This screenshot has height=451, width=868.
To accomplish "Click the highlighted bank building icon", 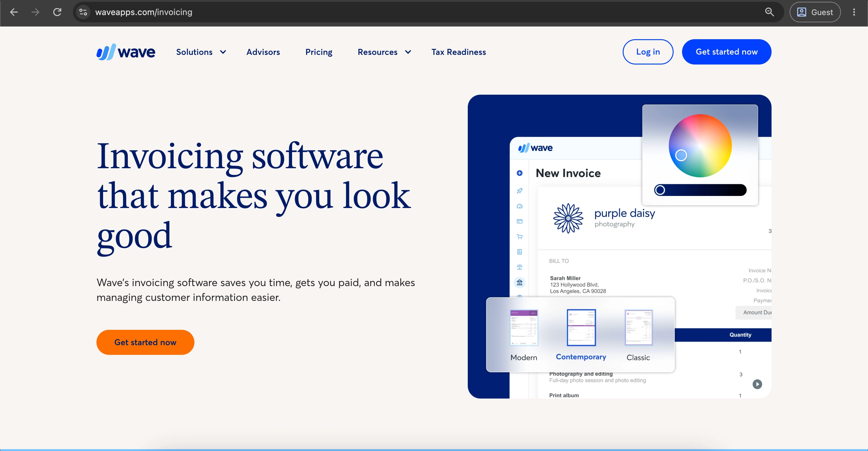I will click(520, 282).
